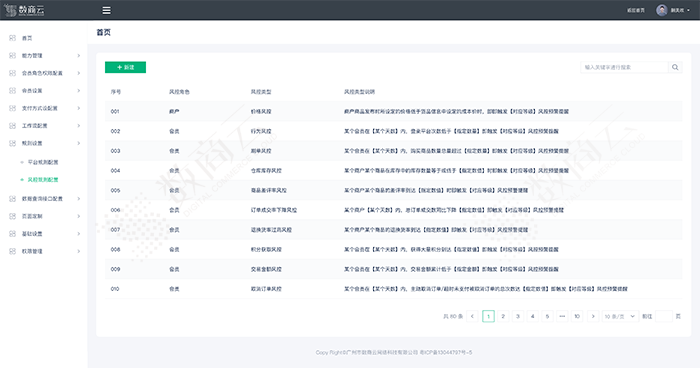Click the 数商云 logo in header
This screenshot has height=368, width=700.
[24, 10]
